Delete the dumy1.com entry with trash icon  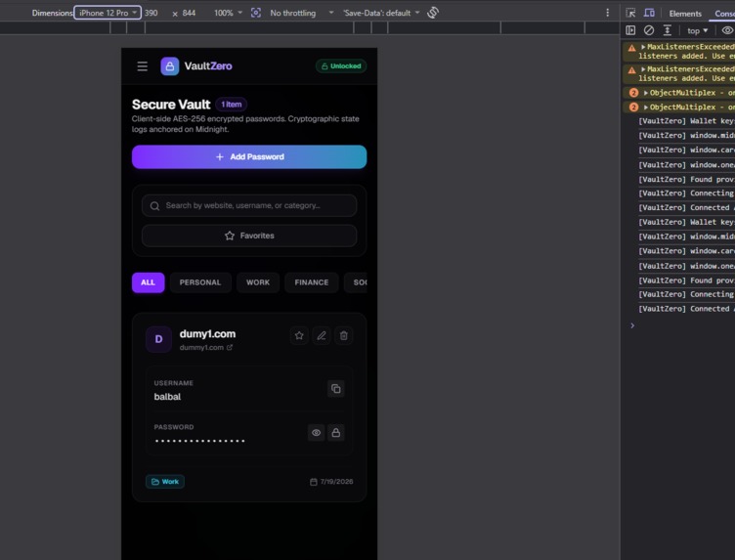(x=344, y=335)
